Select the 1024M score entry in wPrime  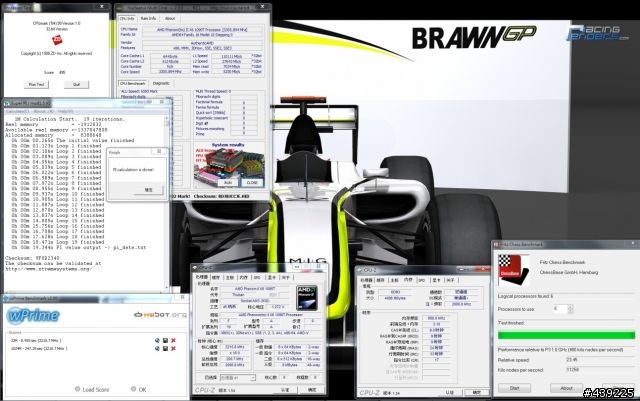click(x=39, y=348)
